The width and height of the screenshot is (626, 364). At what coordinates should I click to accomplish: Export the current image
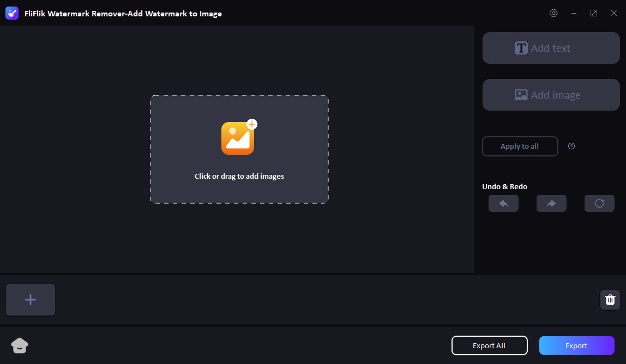576,345
